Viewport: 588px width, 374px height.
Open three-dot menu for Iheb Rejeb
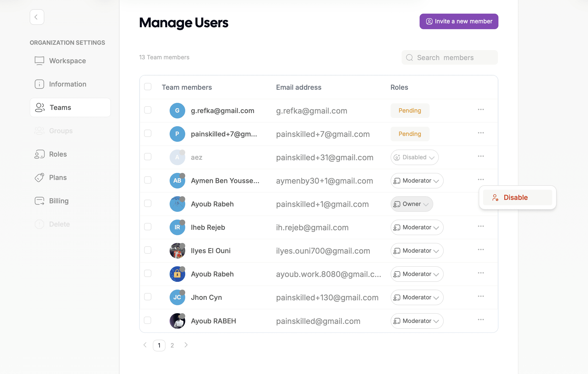pos(481,226)
